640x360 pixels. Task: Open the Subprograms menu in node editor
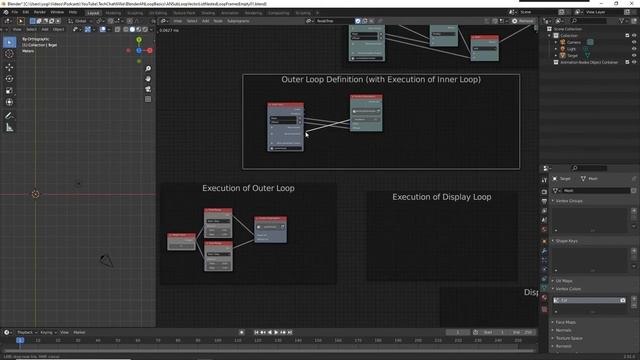coord(238,21)
